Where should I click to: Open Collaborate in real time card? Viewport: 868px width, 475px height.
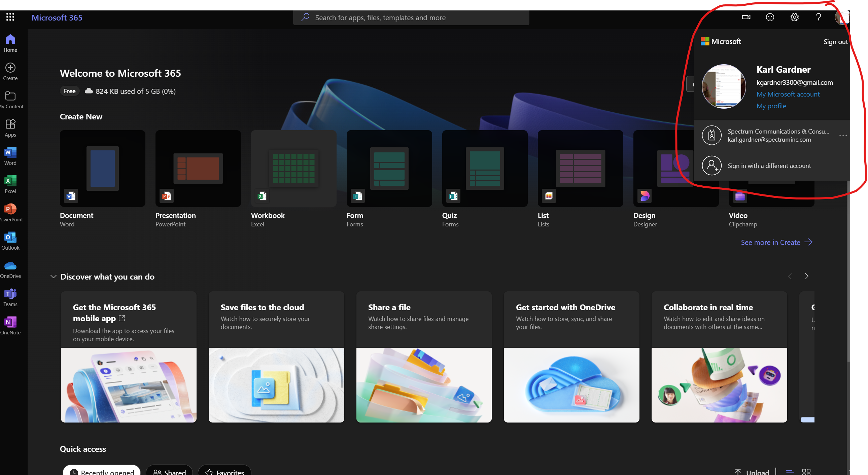[x=719, y=357]
